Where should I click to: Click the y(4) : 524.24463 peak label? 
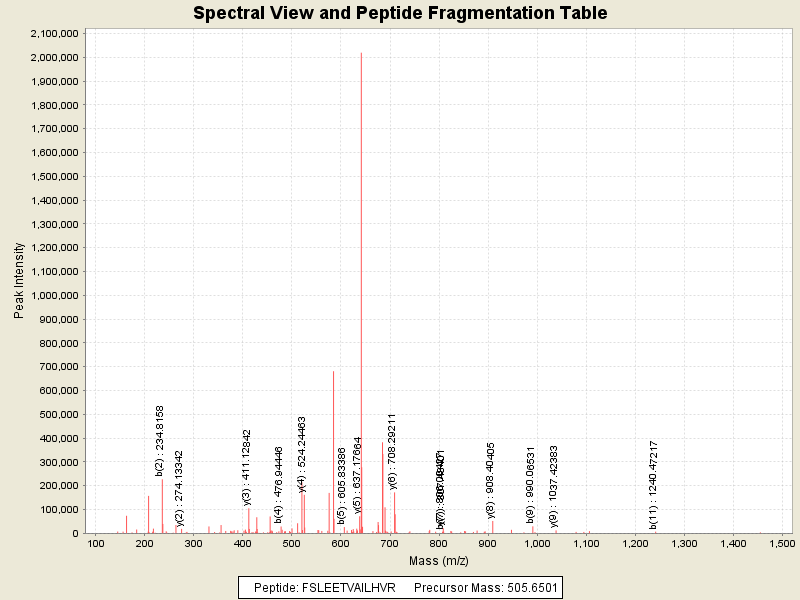(x=302, y=455)
